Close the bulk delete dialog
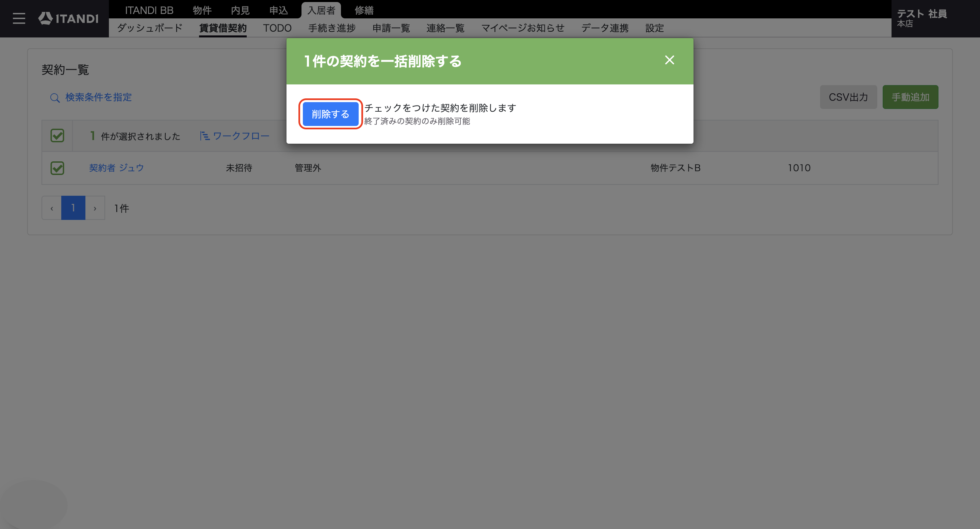Viewport: 980px width, 529px height. [x=670, y=60]
